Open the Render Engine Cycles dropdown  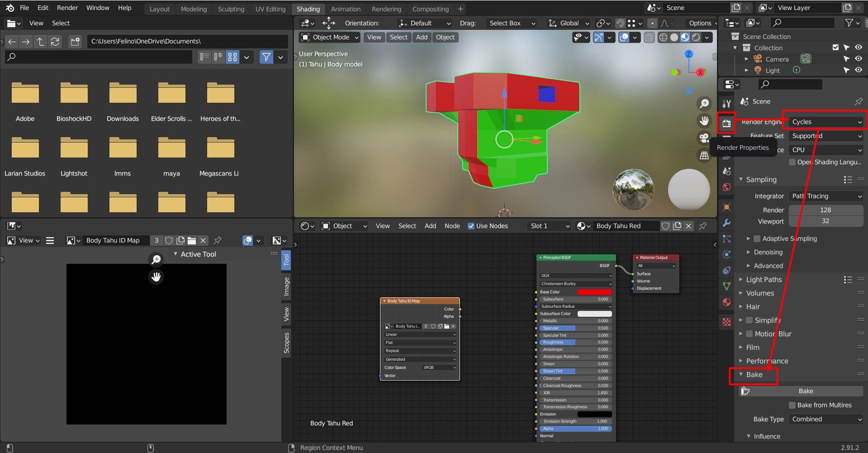(826, 122)
